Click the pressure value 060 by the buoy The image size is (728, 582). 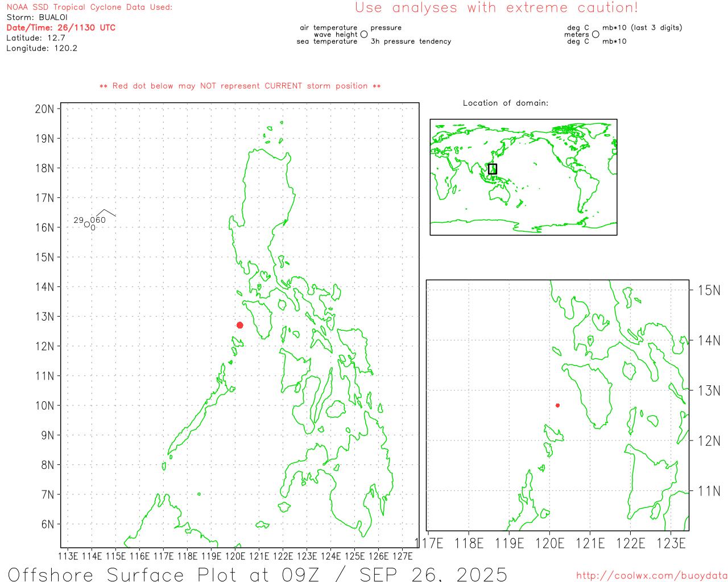click(x=98, y=220)
